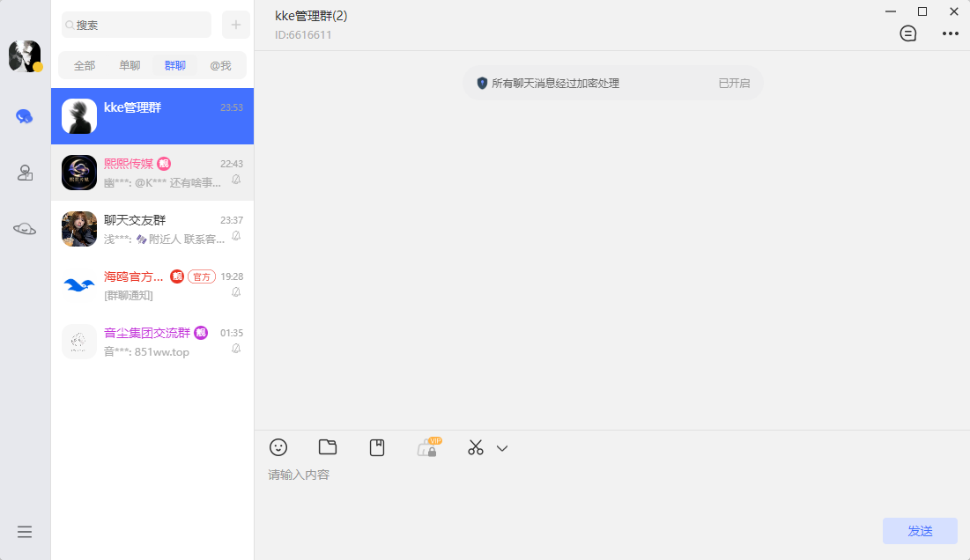
Task: Toggle mute bell on 音尘集团交流群 row
Action: click(x=236, y=349)
